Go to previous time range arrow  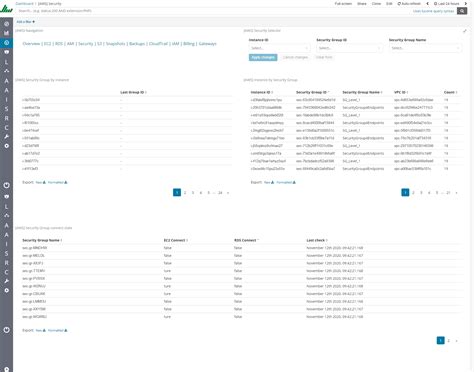click(x=427, y=4)
